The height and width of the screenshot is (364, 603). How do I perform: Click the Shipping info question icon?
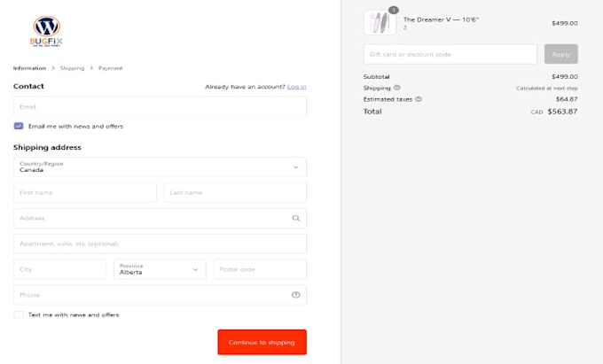click(397, 88)
